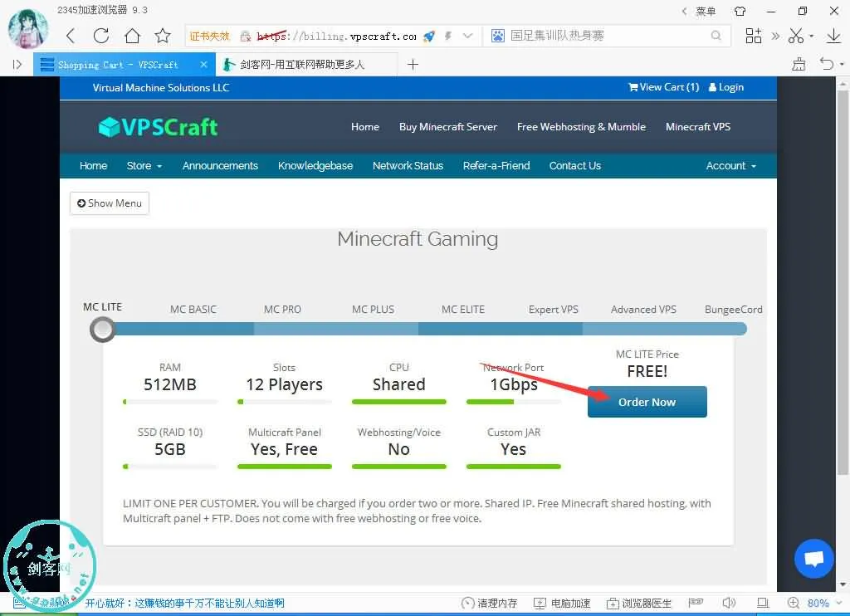Toggle the sidebar panel arrow icon
The width and height of the screenshot is (850, 616).
pyautogui.click(x=17, y=65)
